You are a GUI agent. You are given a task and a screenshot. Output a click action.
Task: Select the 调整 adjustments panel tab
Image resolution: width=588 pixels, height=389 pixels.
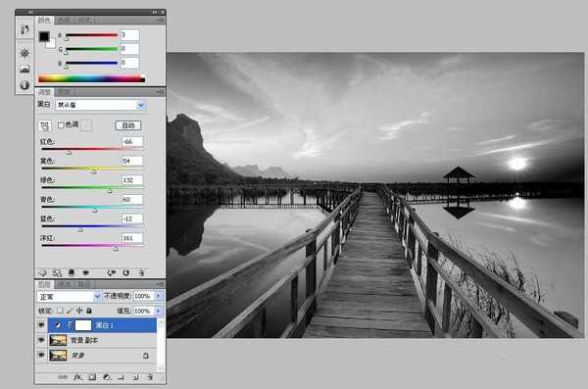(45, 92)
